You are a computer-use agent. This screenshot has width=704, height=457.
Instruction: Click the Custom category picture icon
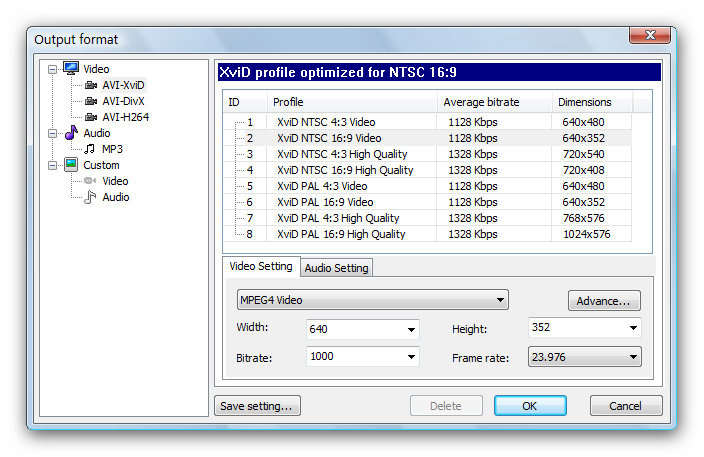click(71, 164)
